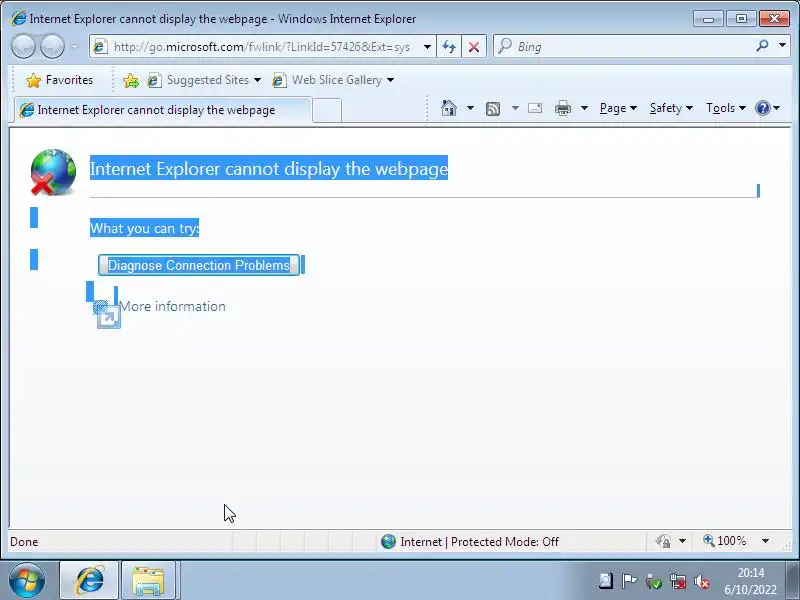The width and height of the screenshot is (800, 600).
Task: Open the Favorites center button
Action: [x=59, y=80]
